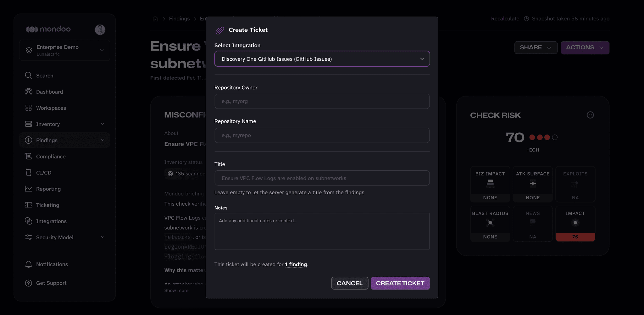Focus the Repository Owner field

pyautogui.click(x=322, y=101)
